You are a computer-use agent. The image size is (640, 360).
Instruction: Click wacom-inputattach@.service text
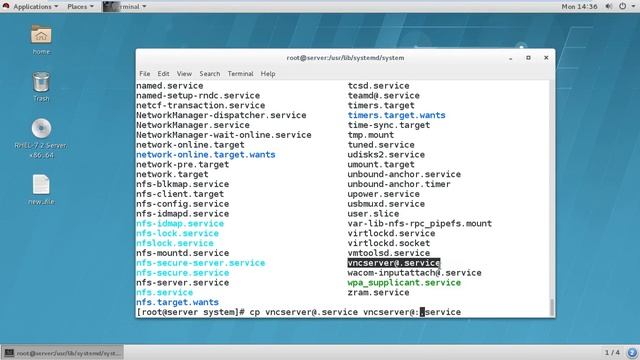(x=414, y=273)
